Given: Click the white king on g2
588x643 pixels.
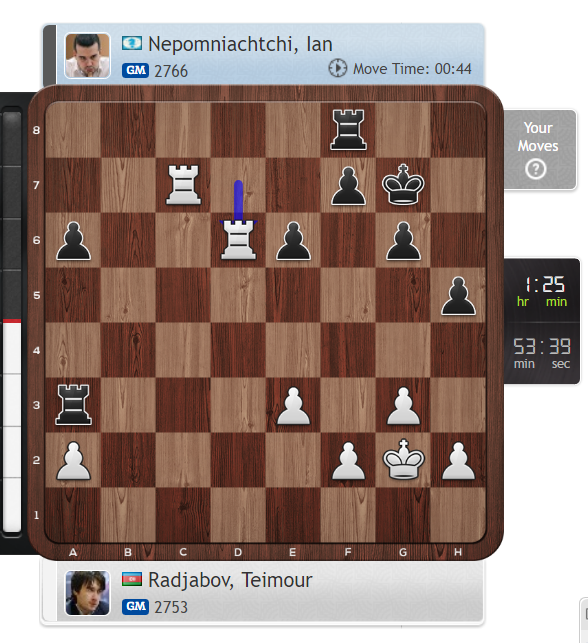Looking at the screenshot, I should click(x=403, y=459).
